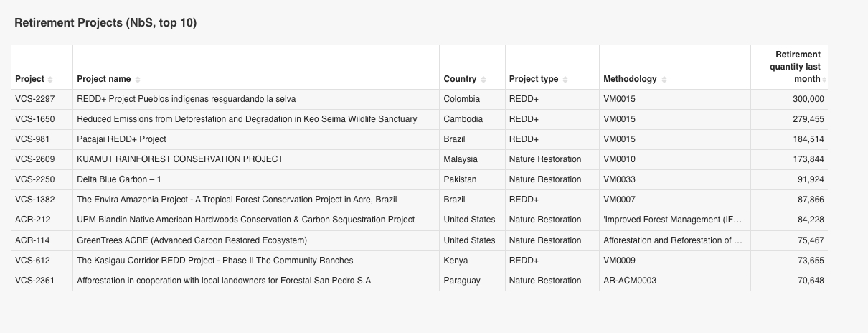The height and width of the screenshot is (333, 868).
Task: Click sort arrows beside Project name
Action: [138, 79]
